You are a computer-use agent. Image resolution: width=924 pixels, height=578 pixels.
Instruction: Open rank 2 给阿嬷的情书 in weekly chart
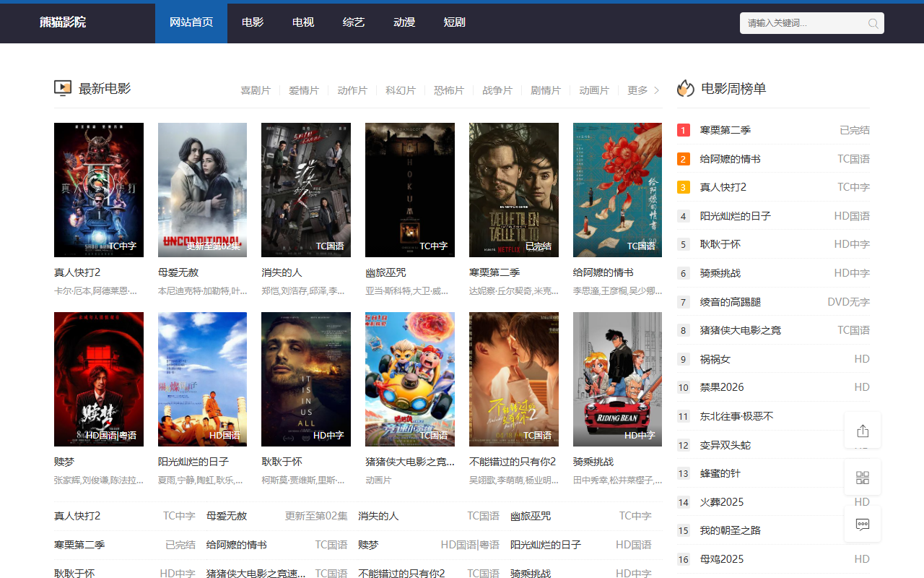point(731,159)
